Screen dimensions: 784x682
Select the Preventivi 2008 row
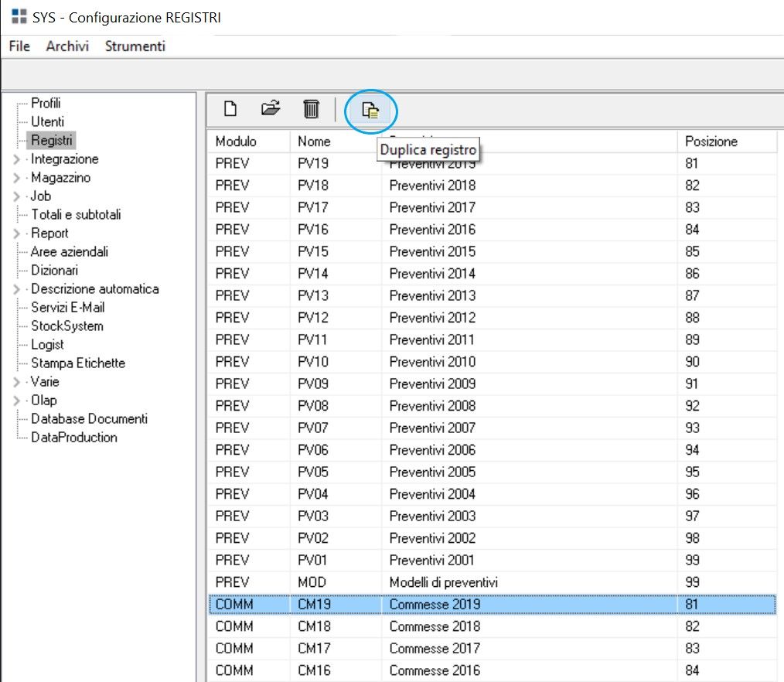[x=492, y=405]
